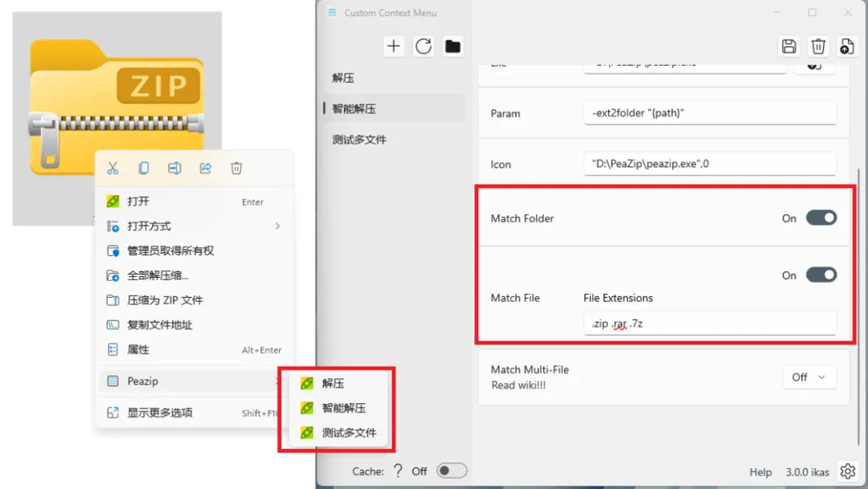Click the Param input field

pyautogui.click(x=710, y=113)
